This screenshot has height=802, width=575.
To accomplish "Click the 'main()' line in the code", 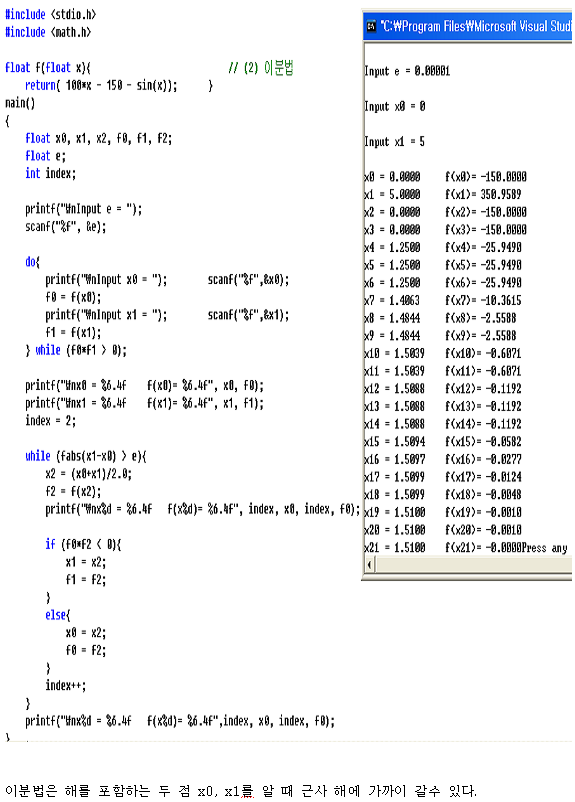I will pos(20,103).
